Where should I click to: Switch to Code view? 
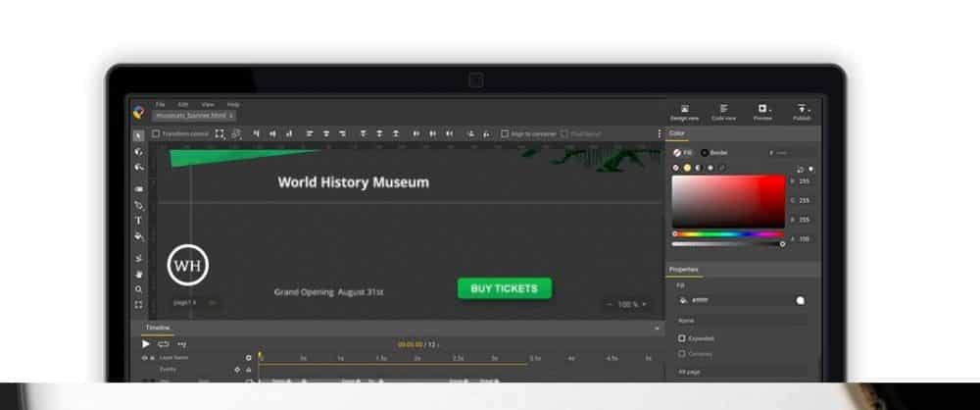coord(723,112)
